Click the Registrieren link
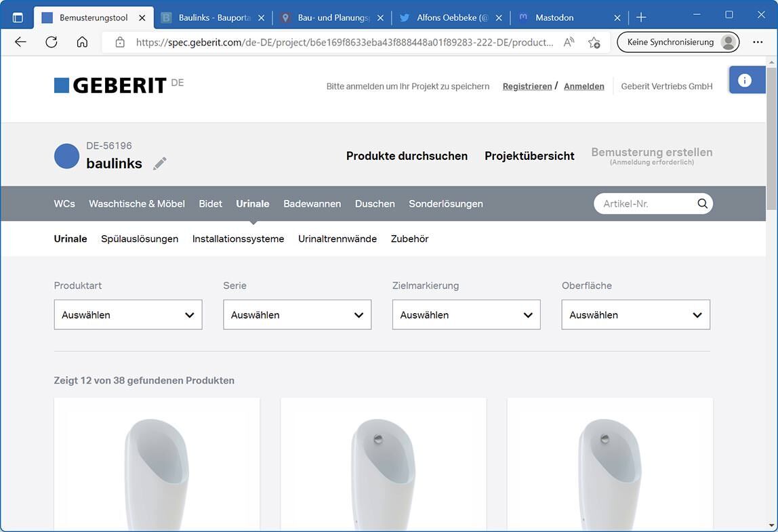 (x=527, y=86)
